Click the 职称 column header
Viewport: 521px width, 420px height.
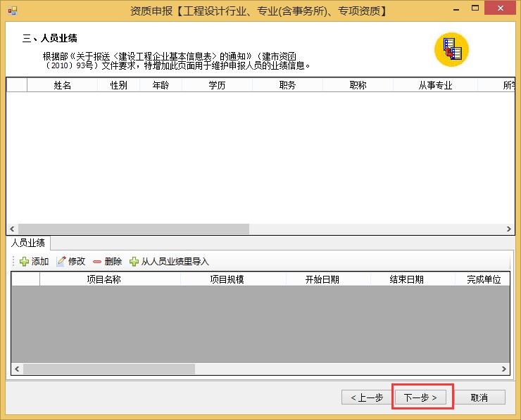click(358, 86)
